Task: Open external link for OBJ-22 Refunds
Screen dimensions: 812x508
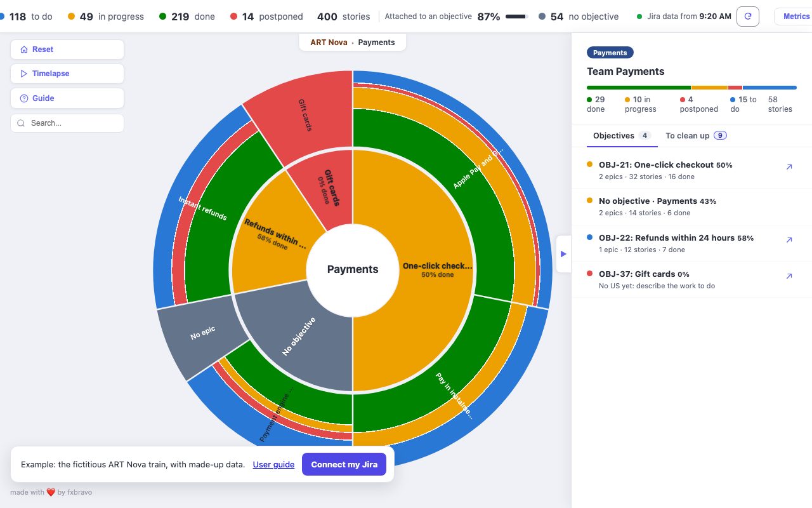Action: tap(789, 240)
